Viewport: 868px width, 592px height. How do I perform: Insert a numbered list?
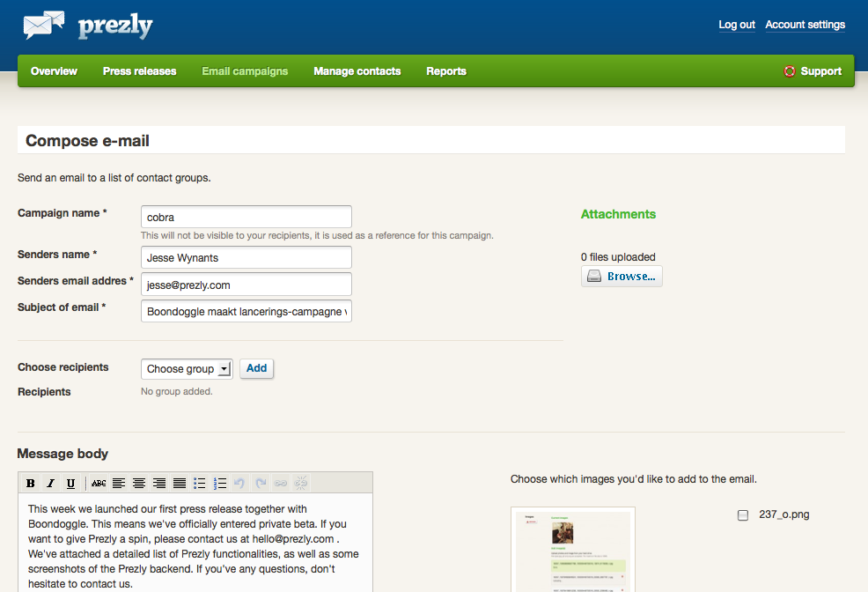[220, 483]
